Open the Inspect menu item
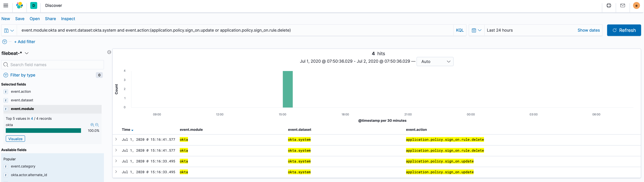 [x=68, y=19]
